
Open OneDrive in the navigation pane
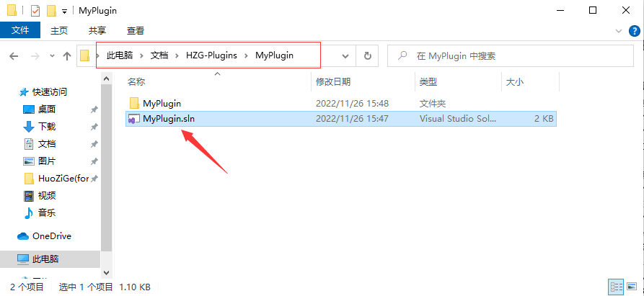coord(52,236)
